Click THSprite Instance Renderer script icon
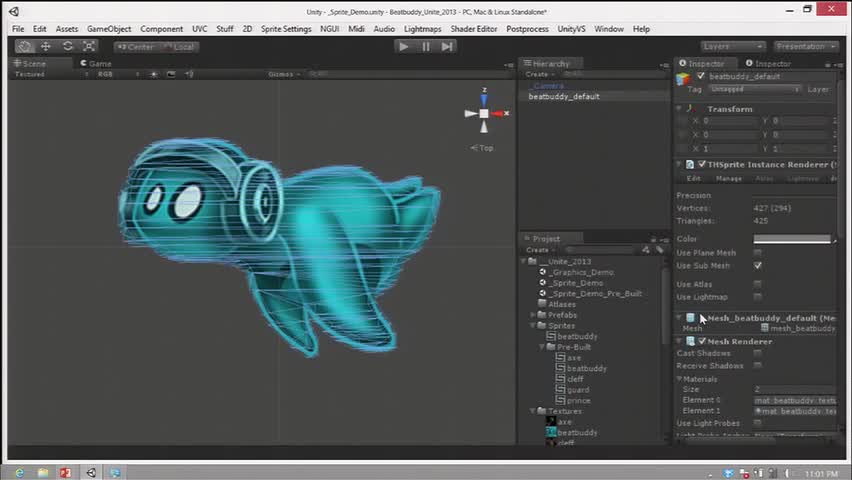Image resolution: width=852 pixels, height=480 pixels. tap(690, 164)
